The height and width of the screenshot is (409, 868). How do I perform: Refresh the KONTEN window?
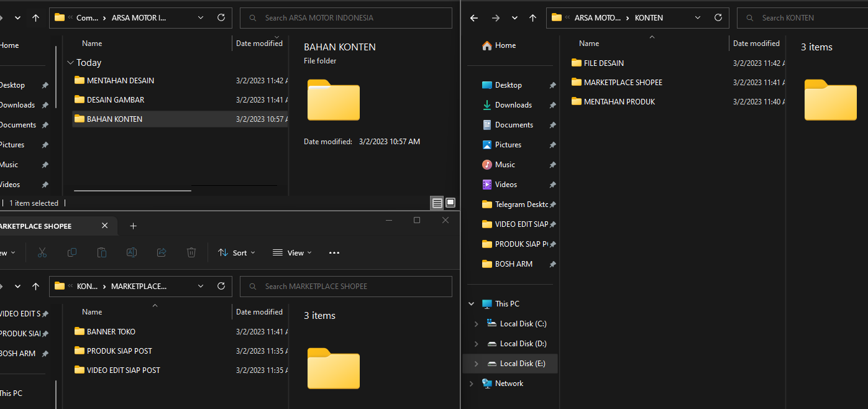pos(718,18)
